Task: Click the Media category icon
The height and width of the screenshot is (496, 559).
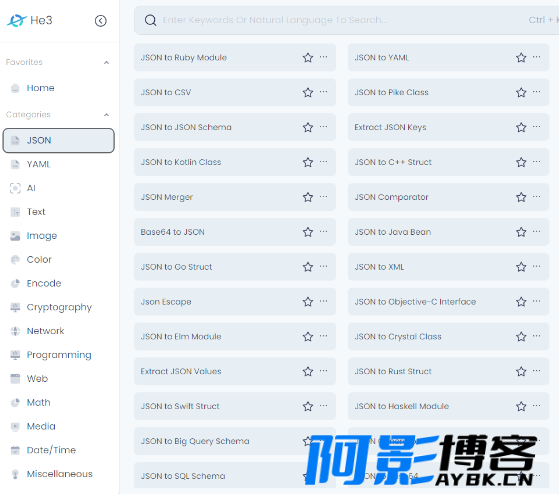Action: coord(15,426)
